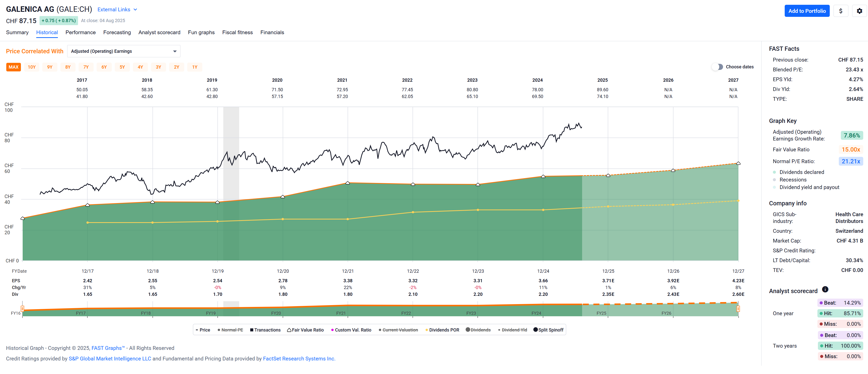Select the 5Y time range
The image size is (868, 374).
click(x=122, y=67)
